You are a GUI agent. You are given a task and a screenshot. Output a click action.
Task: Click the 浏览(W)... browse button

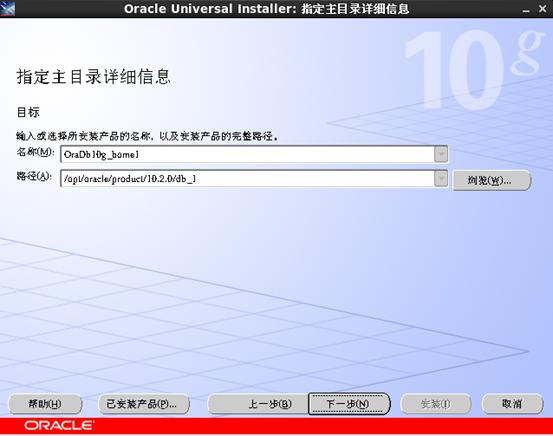(491, 180)
